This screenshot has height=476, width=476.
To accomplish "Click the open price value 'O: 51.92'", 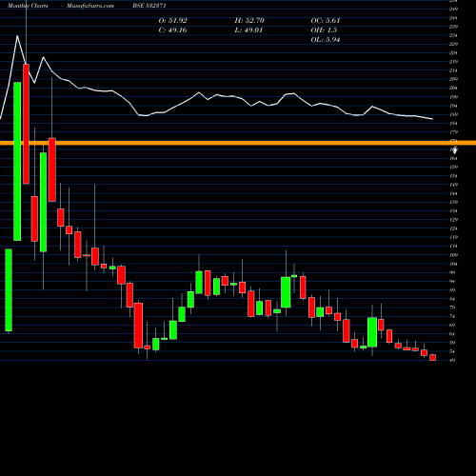I will click(172, 21).
